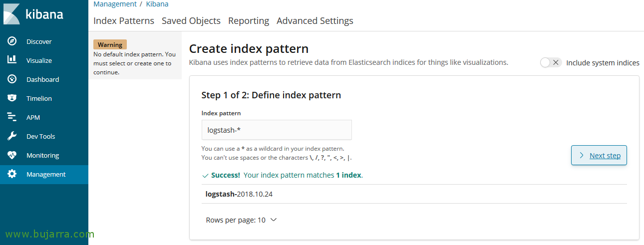644x245 pixels.
Task: Switch to the Saved Objects tab
Action: point(191,21)
